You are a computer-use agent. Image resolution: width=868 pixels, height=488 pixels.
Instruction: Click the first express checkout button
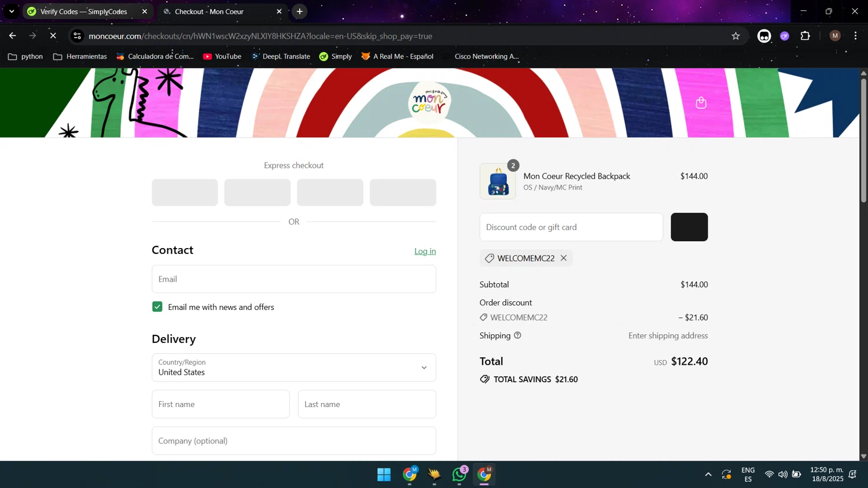point(185,193)
